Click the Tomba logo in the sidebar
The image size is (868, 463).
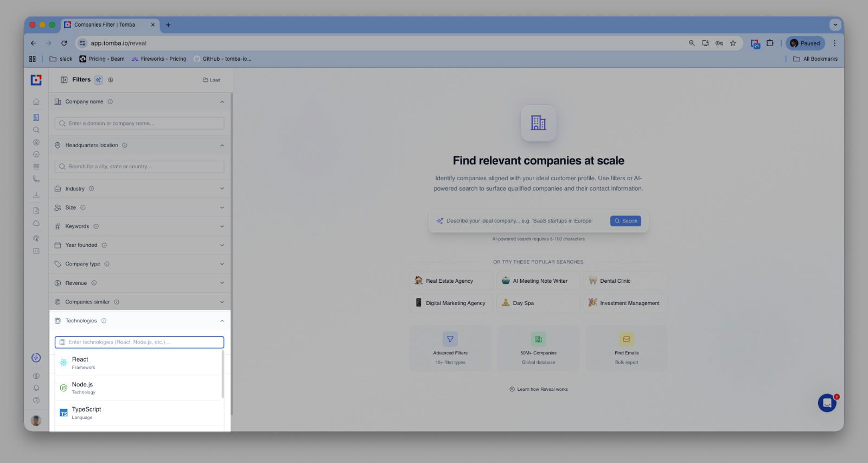click(x=36, y=80)
